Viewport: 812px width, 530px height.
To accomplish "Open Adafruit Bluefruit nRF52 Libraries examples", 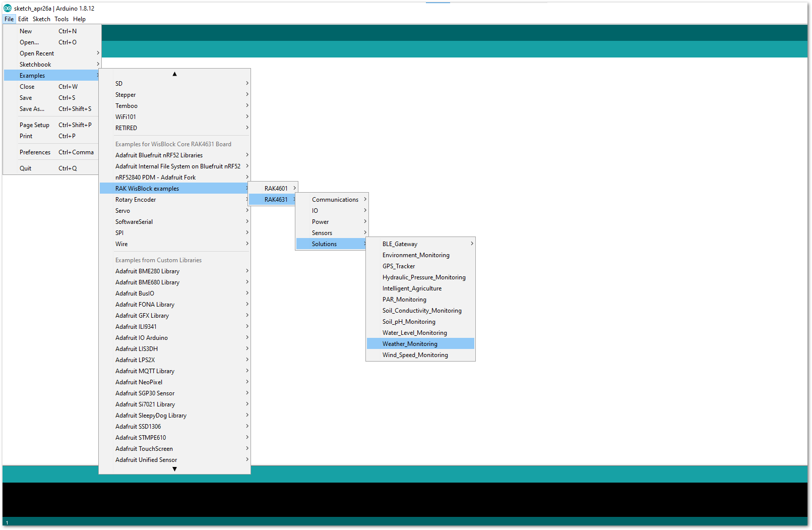I will 174,155.
